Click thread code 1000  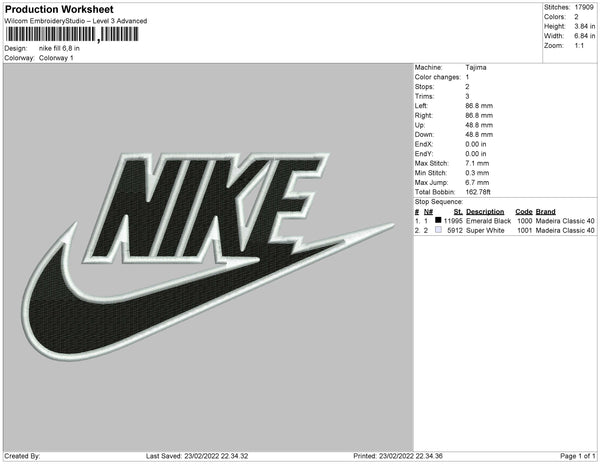524,221
